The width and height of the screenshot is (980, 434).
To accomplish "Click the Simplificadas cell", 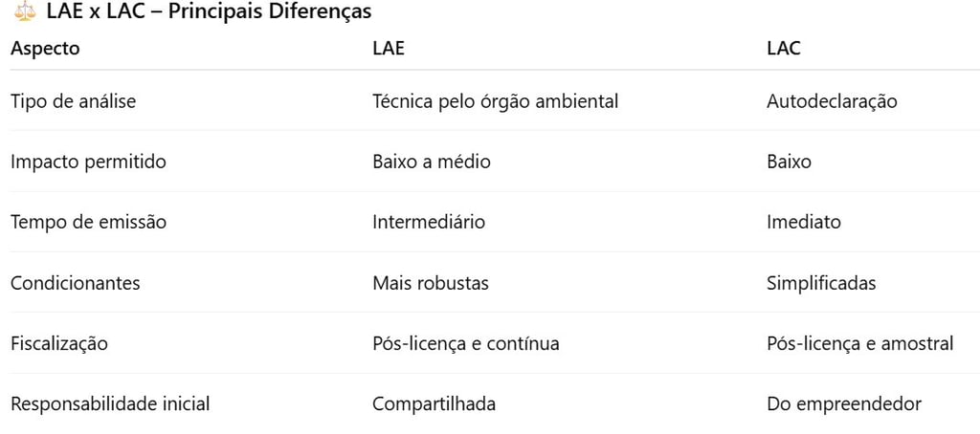I will [821, 283].
